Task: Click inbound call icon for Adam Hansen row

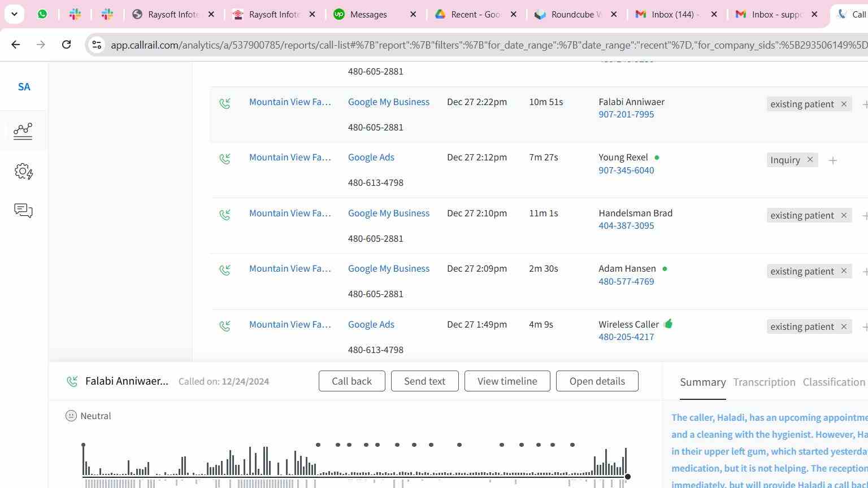Action: point(225,270)
